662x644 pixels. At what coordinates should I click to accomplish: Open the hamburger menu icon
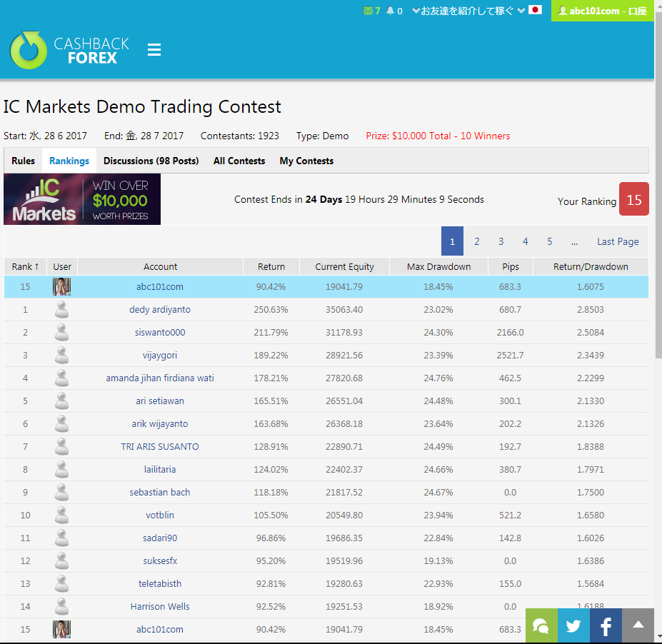154,49
